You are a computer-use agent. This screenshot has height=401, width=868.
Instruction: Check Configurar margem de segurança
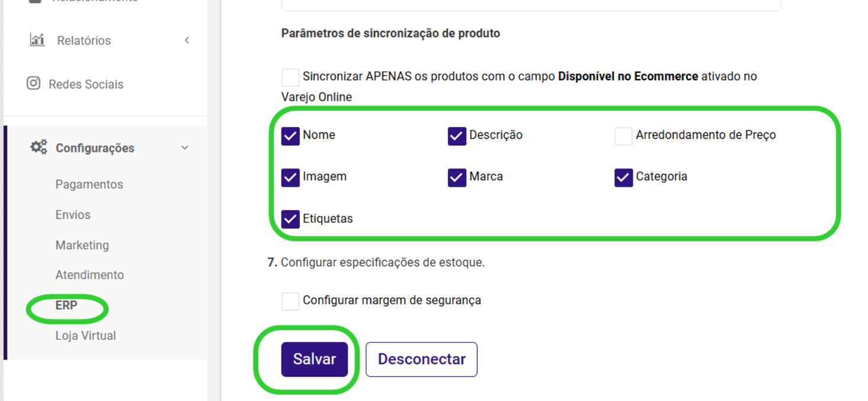point(290,301)
